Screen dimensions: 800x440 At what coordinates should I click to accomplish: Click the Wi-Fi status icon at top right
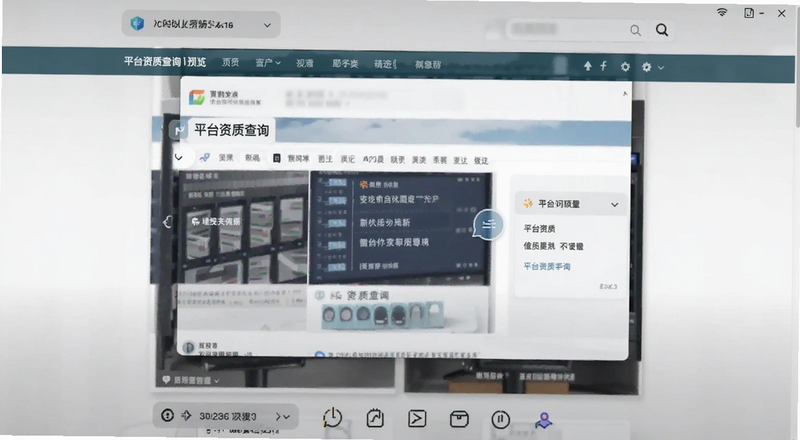(721, 12)
